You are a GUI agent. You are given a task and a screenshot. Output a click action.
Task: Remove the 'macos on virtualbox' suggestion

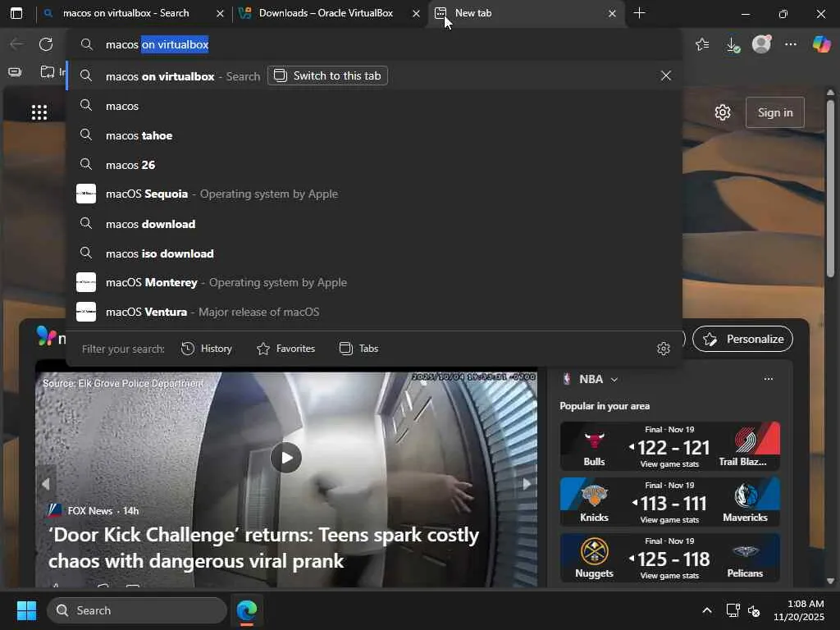coord(666,75)
